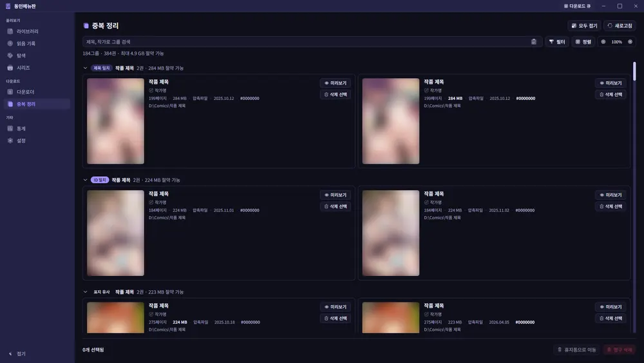Click the 작가명 author link on the 2025.11.01 card
This screenshot has height=363, width=644.
(x=158, y=202)
